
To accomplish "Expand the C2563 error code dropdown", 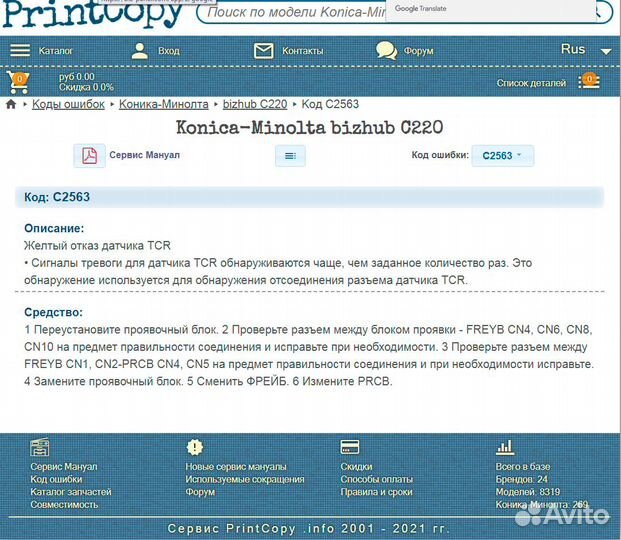I will pyautogui.click(x=503, y=156).
